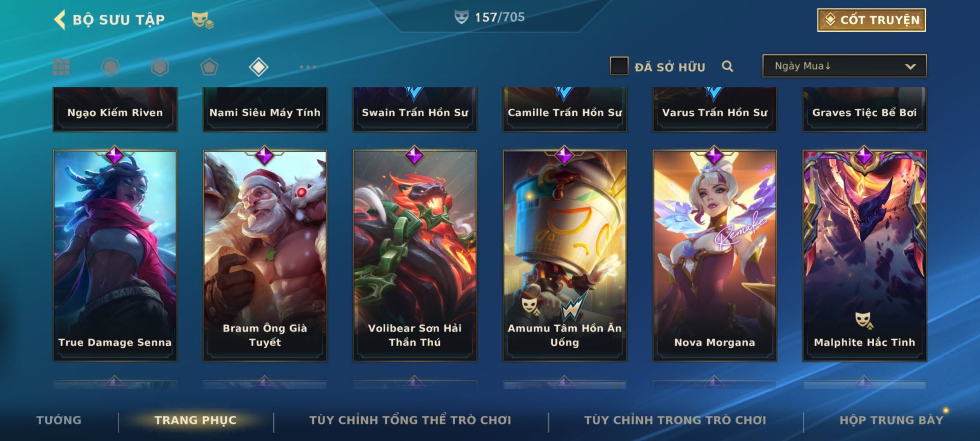The image size is (980, 441).
Task: Go to Tùy Chỉnh Trong Trò Chơi tab
Action: pos(675,420)
